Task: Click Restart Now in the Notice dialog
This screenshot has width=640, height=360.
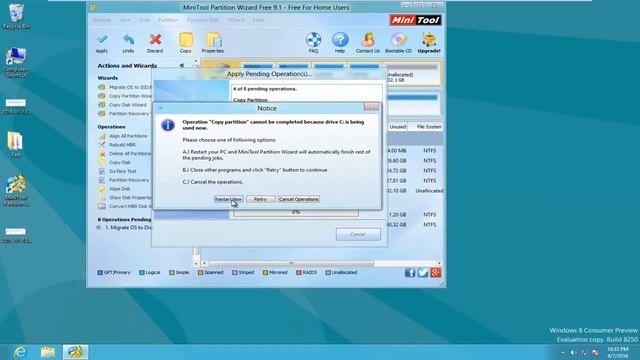Action: (x=229, y=199)
